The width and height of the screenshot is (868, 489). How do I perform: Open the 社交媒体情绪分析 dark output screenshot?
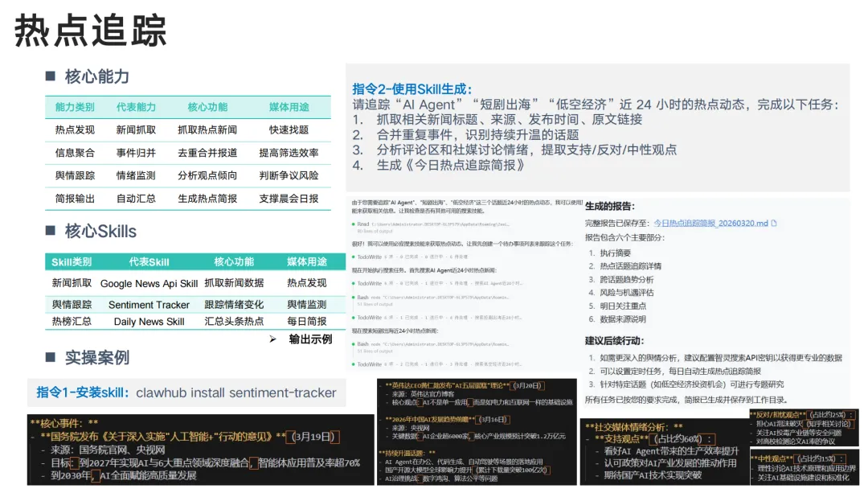pyautogui.click(x=665, y=452)
